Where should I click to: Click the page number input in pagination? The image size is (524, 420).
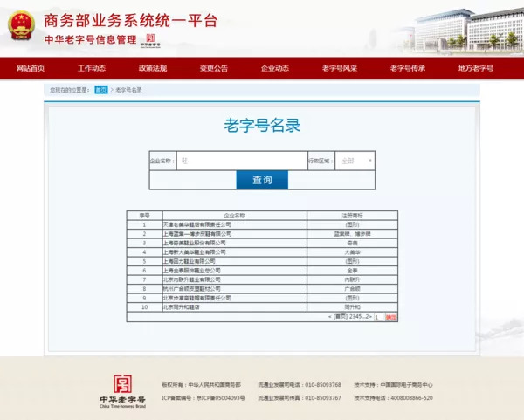tap(378, 317)
